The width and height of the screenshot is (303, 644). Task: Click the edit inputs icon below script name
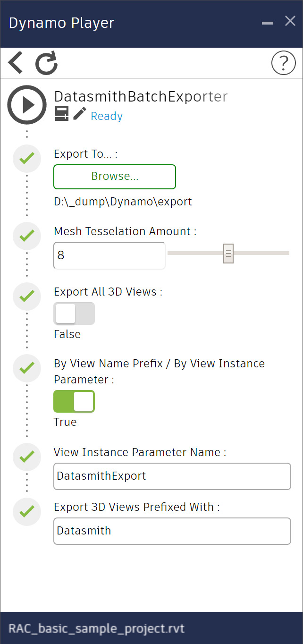click(x=62, y=114)
